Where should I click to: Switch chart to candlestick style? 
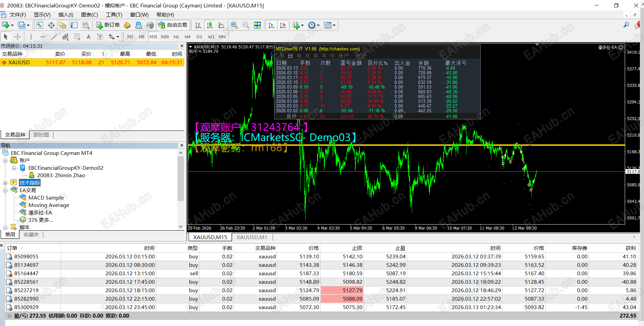click(210, 25)
